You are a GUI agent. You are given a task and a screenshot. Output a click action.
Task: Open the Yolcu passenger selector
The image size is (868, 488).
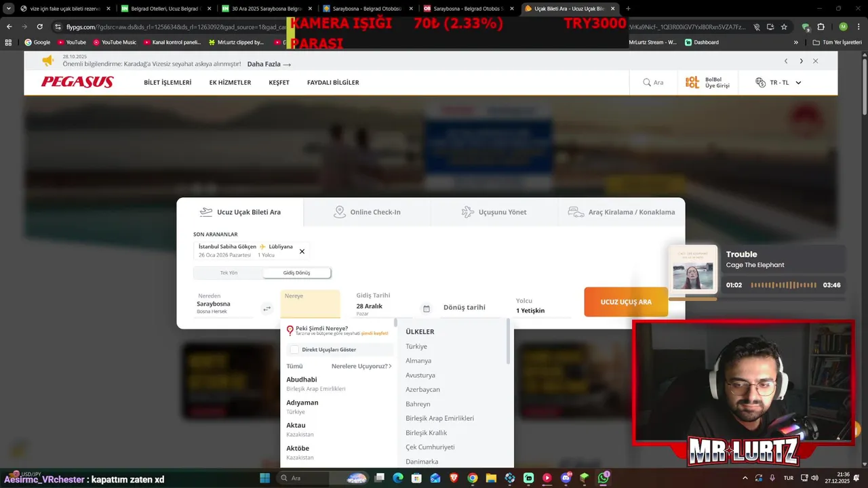542,306
